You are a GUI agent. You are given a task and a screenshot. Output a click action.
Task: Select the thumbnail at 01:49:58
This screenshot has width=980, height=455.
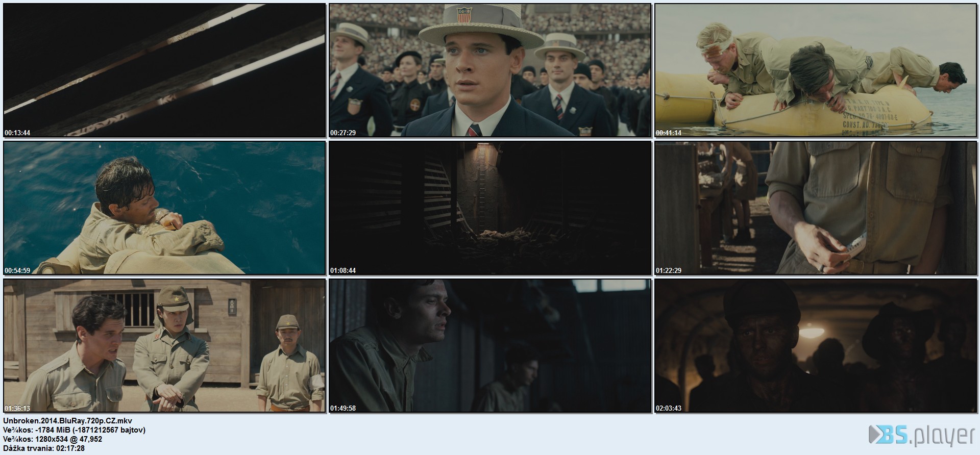coord(490,346)
